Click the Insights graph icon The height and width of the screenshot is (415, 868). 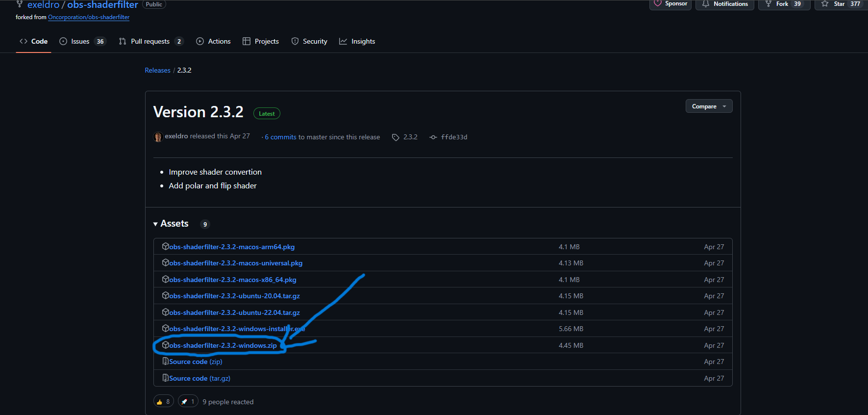click(x=343, y=41)
